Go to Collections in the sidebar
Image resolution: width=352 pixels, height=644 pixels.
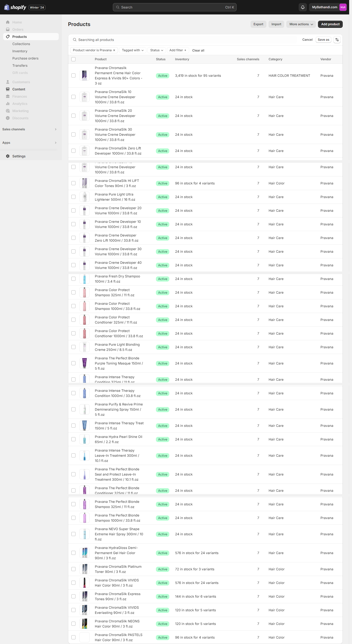pyautogui.click(x=21, y=44)
